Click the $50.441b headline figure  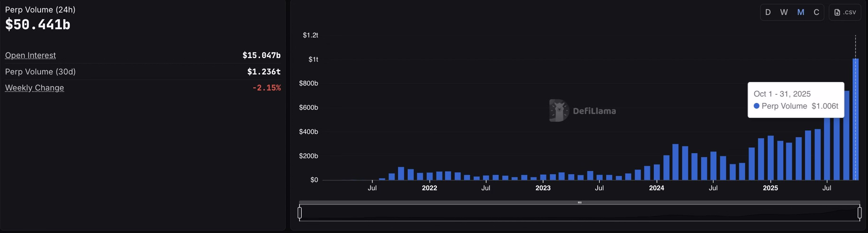(x=38, y=25)
